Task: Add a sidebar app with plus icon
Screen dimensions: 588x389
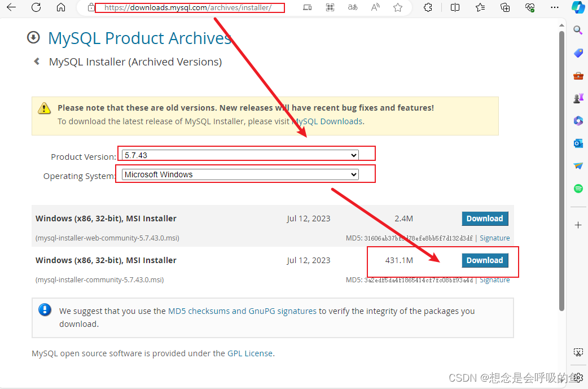Action: (x=578, y=225)
